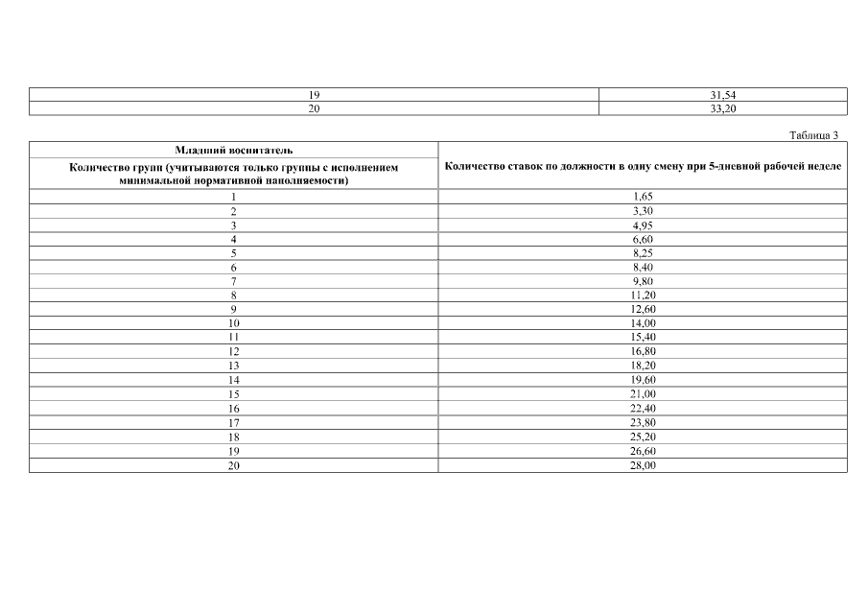The width and height of the screenshot is (868, 614).
Task: Select the "Младший воспитатель" header text
Action: click(x=234, y=150)
